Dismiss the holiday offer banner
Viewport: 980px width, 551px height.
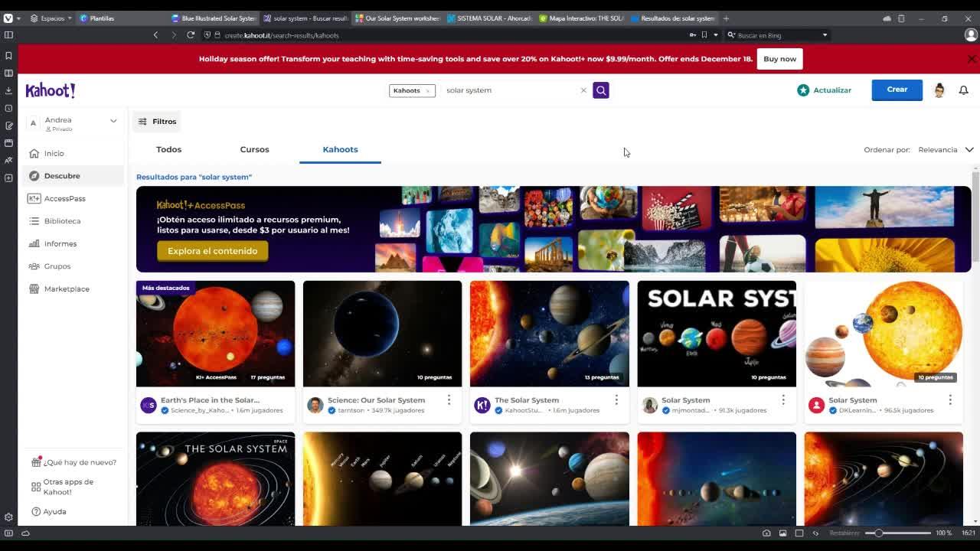coord(972,59)
